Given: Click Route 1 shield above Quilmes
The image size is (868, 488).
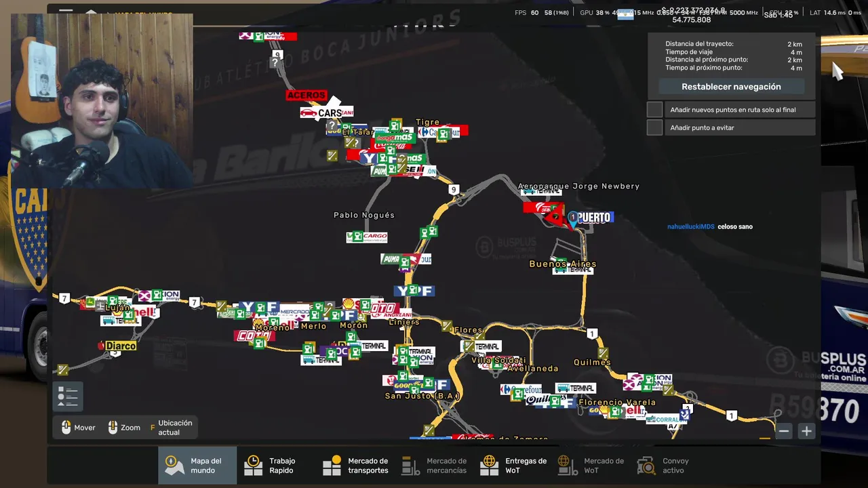Looking at the screenshot, I should coord(593,333).
